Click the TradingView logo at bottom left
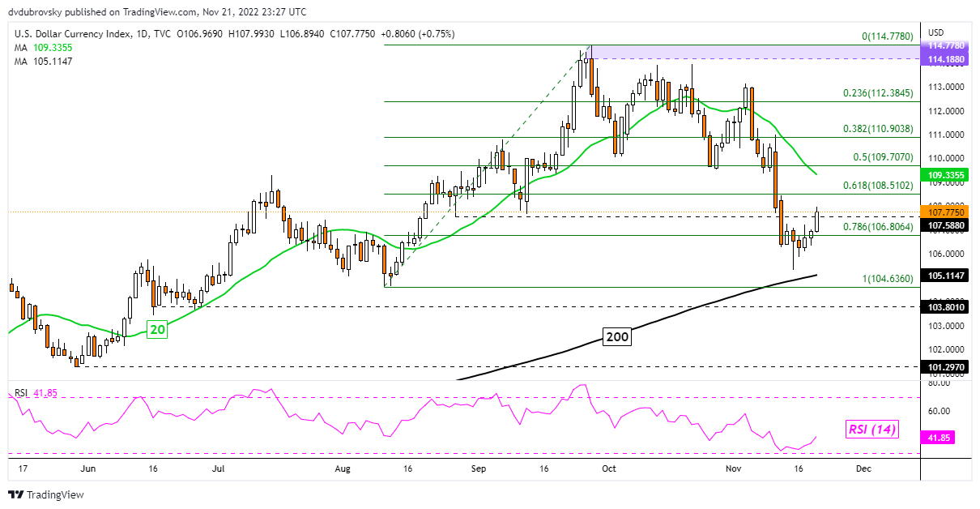Viewport: 980px width, 509px height. (46, 494)
